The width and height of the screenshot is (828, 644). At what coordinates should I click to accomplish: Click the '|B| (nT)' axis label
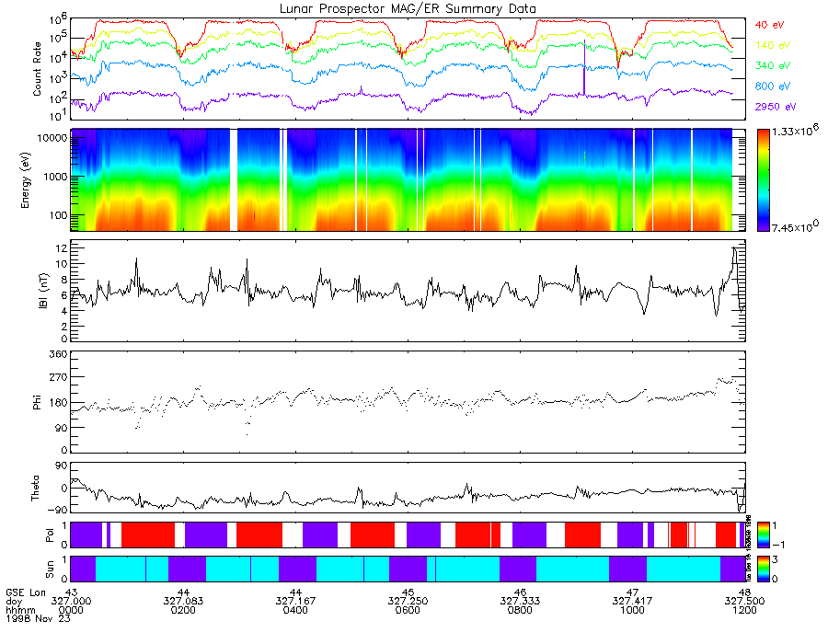click(43, 291)
